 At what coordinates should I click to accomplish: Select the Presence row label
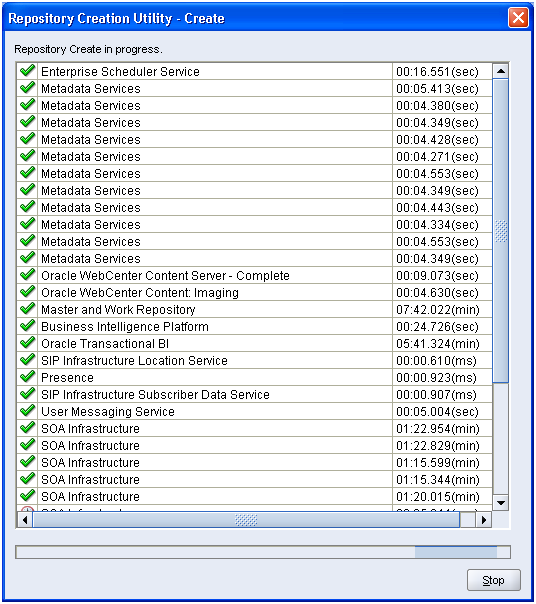67,378
